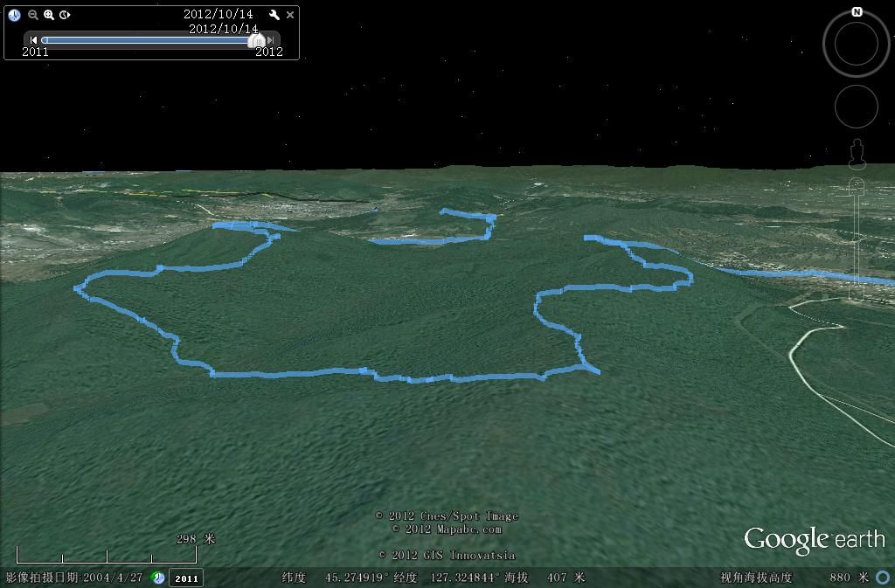The image size is (895, 588).
Task: Step to the next imagery date
Action: tap(271, 40)
